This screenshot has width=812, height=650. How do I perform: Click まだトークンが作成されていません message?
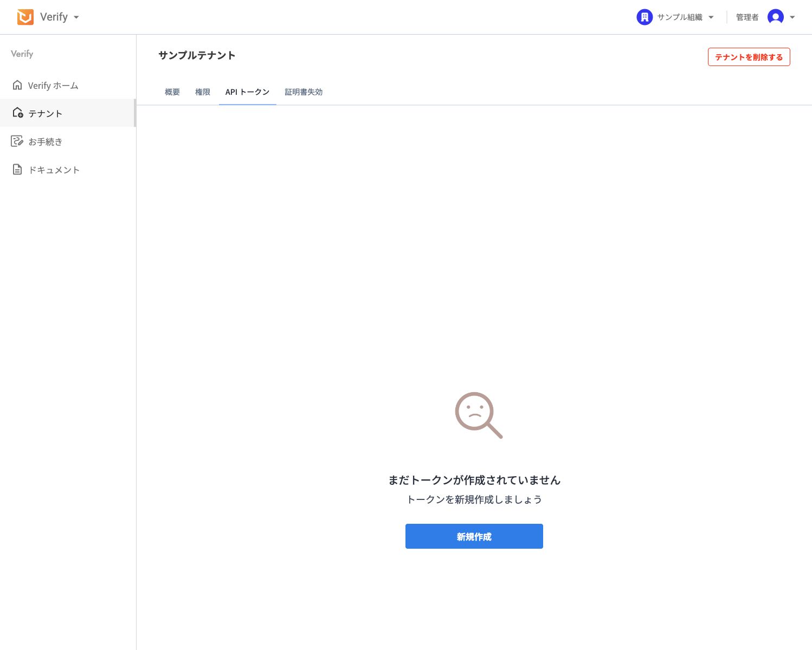(474, 480)
